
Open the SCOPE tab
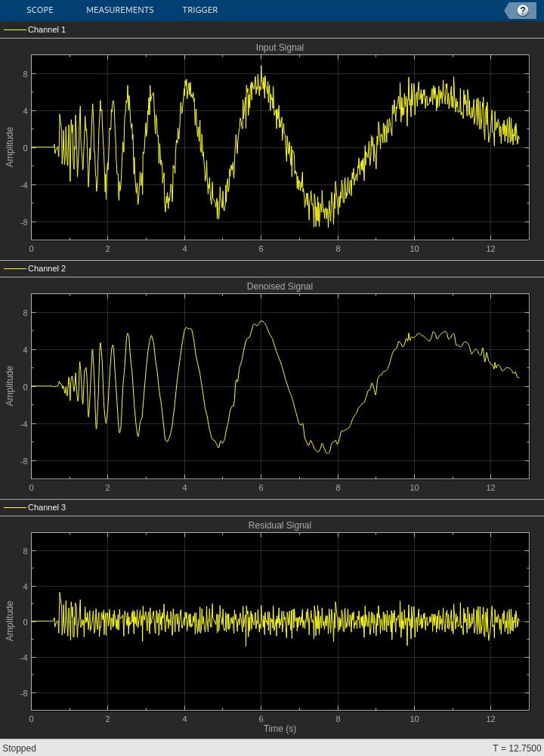point(40,10)
